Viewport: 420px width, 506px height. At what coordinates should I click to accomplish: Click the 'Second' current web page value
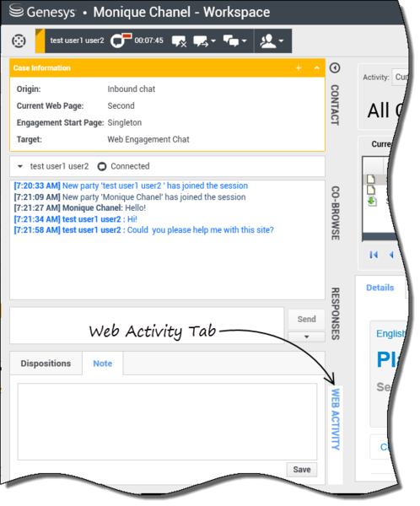pyautogui.click(x=121, y=106)
